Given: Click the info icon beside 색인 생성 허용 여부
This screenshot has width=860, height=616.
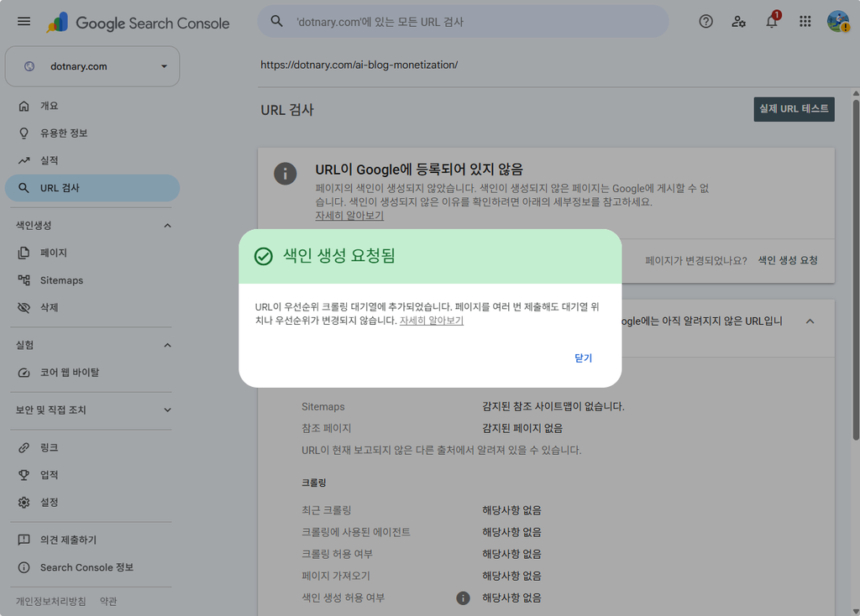Looking at the screenshot, I should click(x=463, y=598).
